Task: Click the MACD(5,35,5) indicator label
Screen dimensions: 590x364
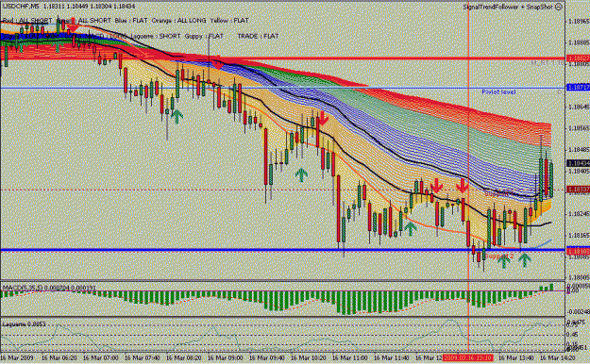Action: click(49, 288)
